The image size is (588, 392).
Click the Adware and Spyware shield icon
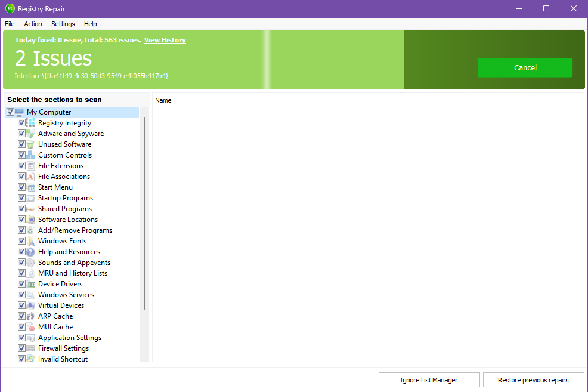coord(31,134)
